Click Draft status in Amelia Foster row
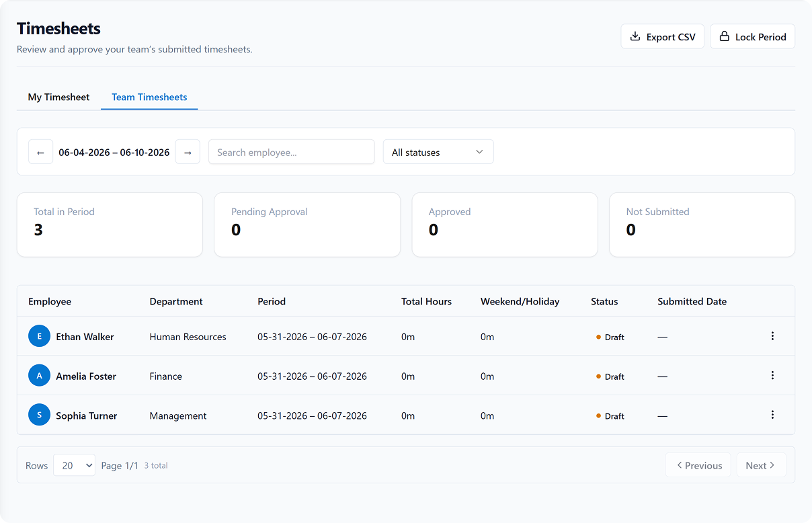Image resolution: width=812 pixels, height=523 pixels. click(x=610, y=376)
